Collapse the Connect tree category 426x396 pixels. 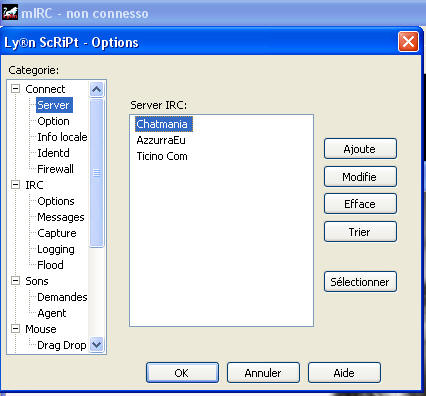(x=15, y=89)
